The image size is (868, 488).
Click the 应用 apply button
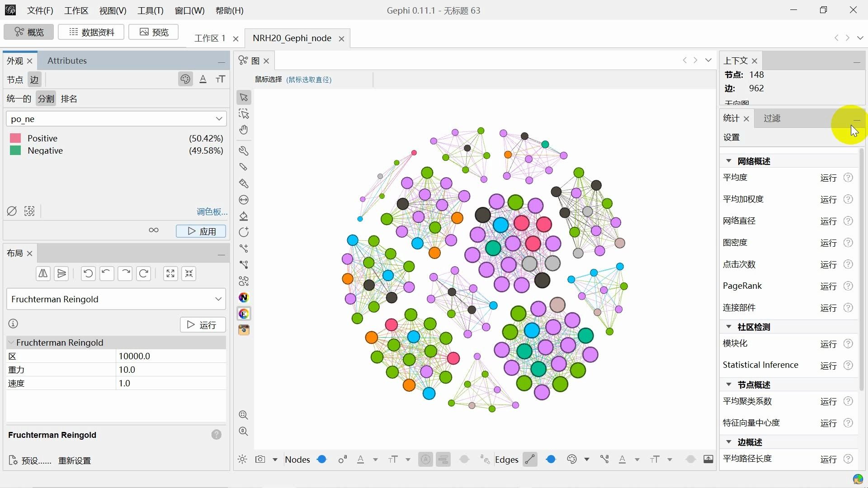201,231
